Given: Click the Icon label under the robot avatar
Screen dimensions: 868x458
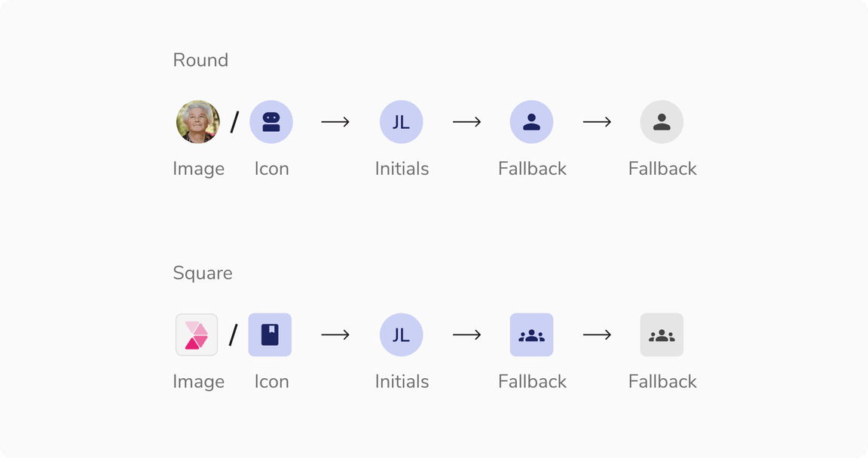Looking at the screenshot, I should [272, 169].
